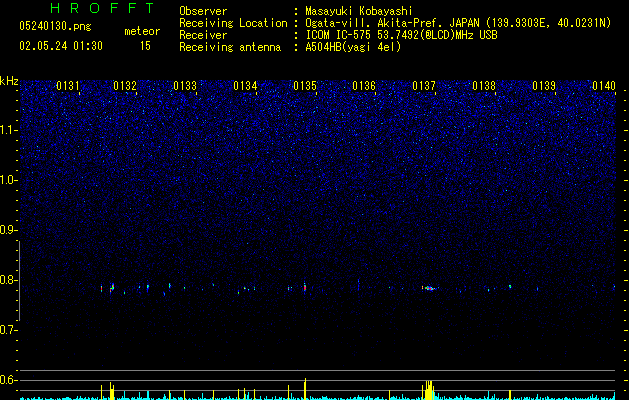Screen dimensions: 629x400
Task: Click the meteor count 15
Action: click(x=145, y=46)
